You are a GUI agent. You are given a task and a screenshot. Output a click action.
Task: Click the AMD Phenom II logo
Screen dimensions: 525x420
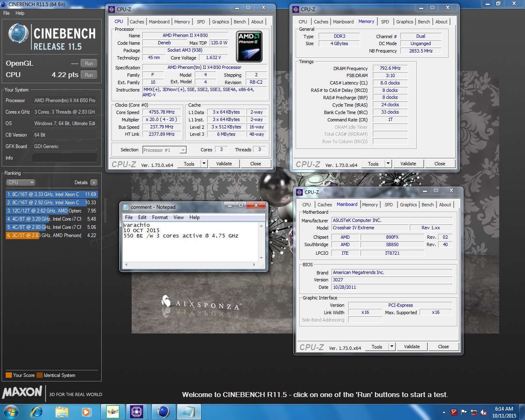[249, 46]
